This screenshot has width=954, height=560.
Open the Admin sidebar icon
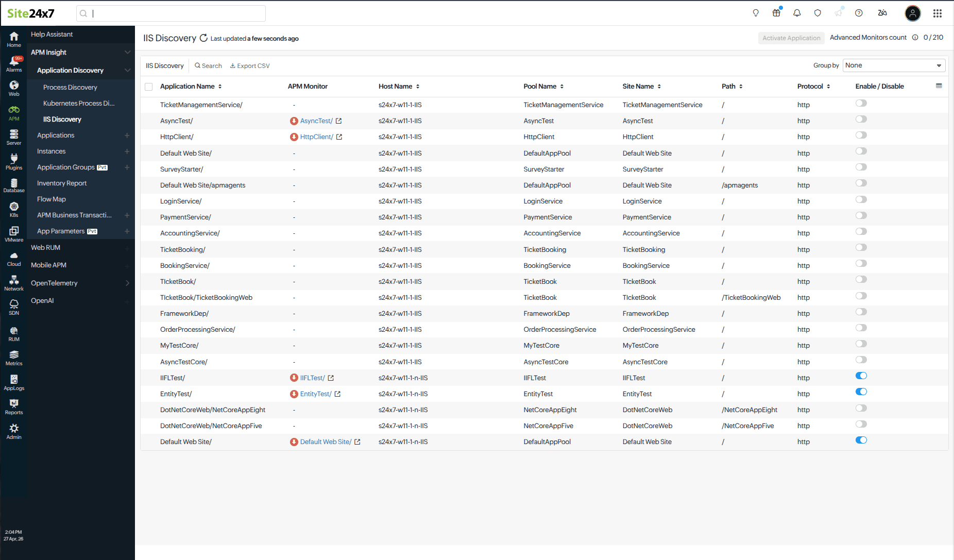click(x=14, y=432)
